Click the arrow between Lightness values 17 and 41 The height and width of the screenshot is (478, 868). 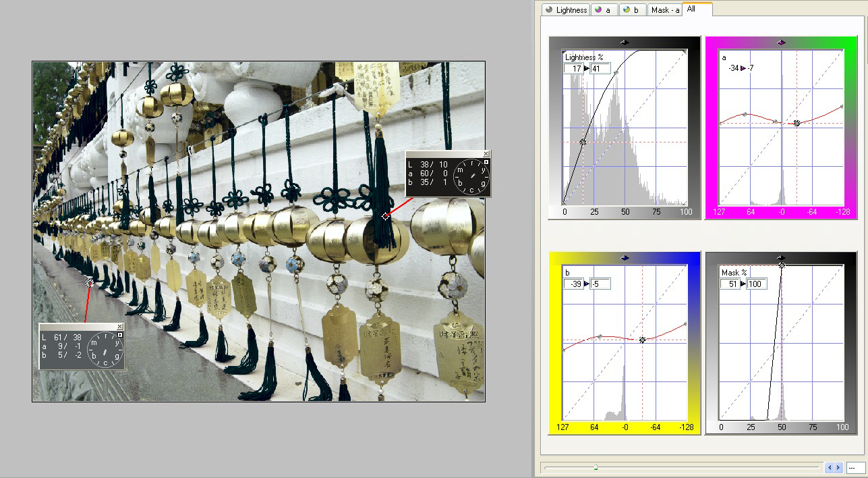[x=586, y=68]
